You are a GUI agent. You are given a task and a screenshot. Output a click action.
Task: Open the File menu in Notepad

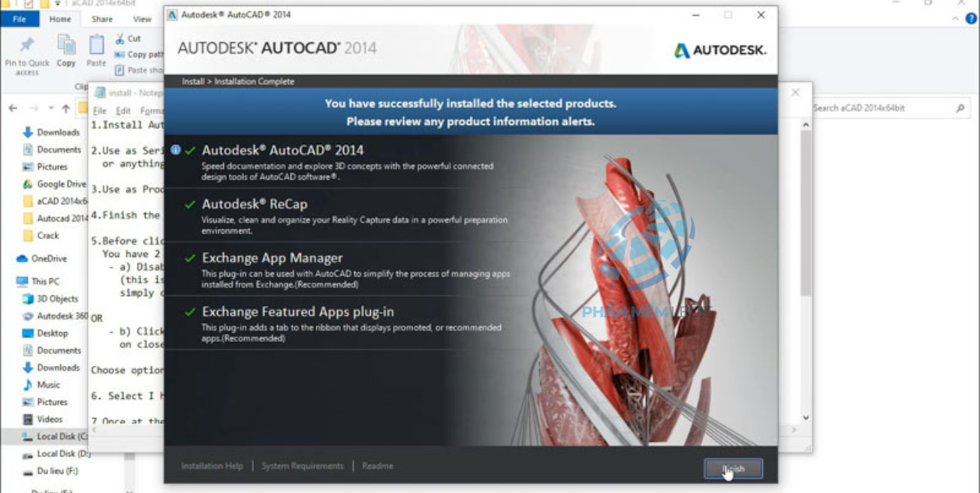(99, 110)
